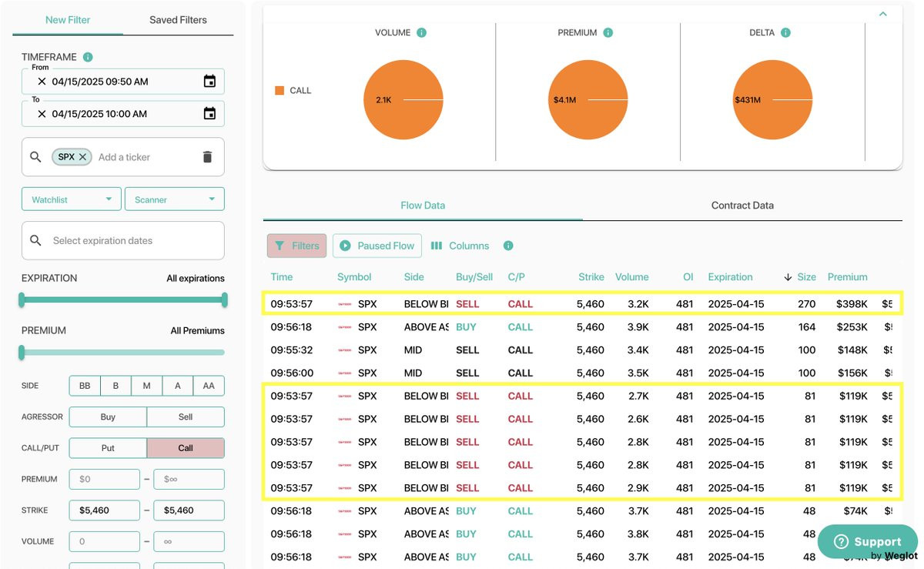Screen dimensions: 924x569
Task: Open the calendar picker for the To date
Action: 209,113
